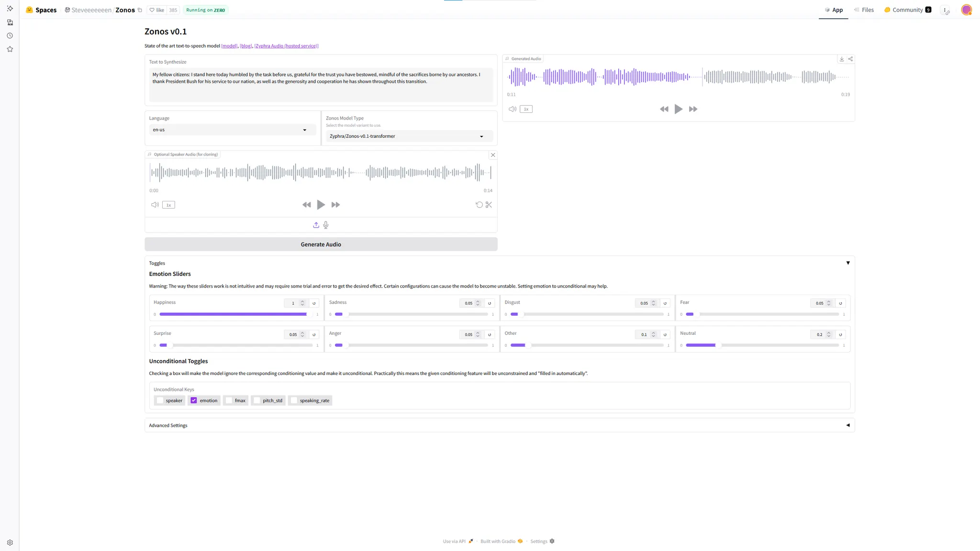Open the Zyphra Audio hosted service link
This screenshot has height=551, width=980.
click(286, 46)
